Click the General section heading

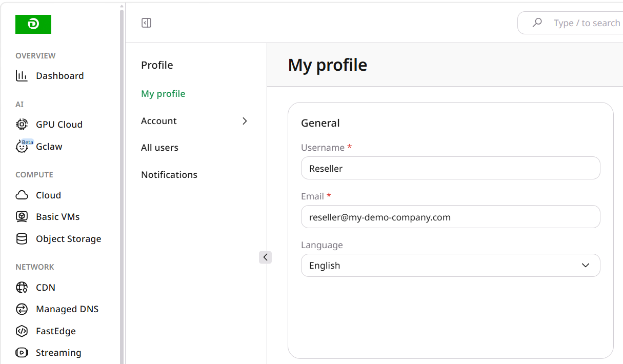tap(320, 123)
